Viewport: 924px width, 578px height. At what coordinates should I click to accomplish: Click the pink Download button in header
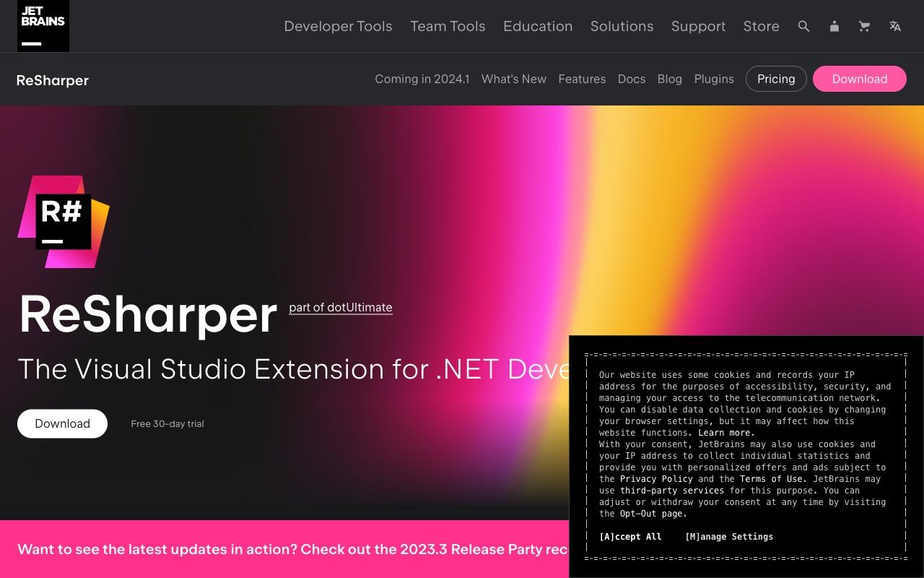click(859, 79)
